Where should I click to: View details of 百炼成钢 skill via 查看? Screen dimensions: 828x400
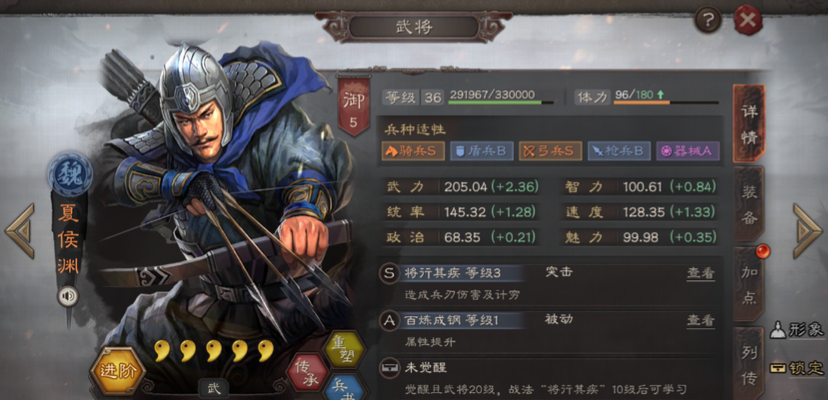[x=700, y=320]
